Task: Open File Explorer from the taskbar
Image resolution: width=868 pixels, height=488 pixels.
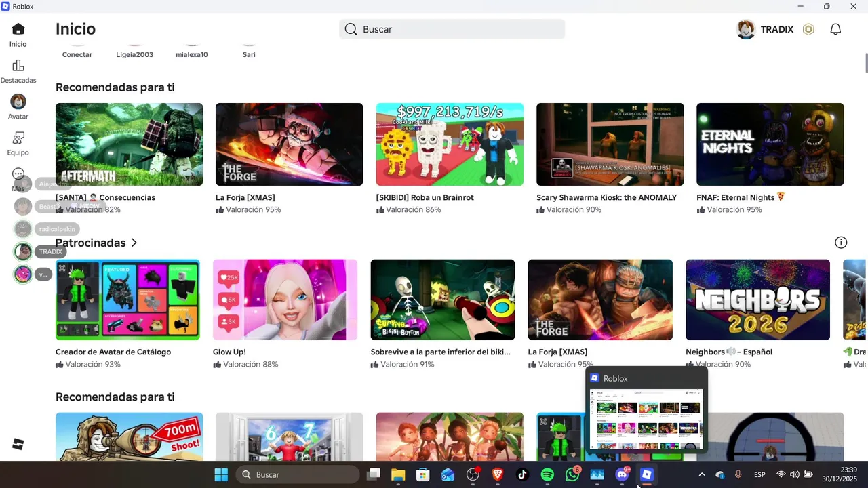Action: click(398, 474)
